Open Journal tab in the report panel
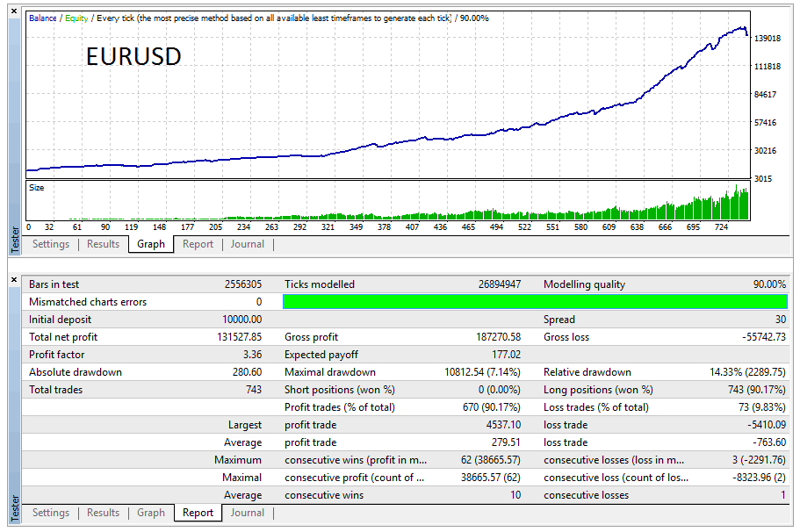Viewport: 800px width, 532px height. (248, 513)
